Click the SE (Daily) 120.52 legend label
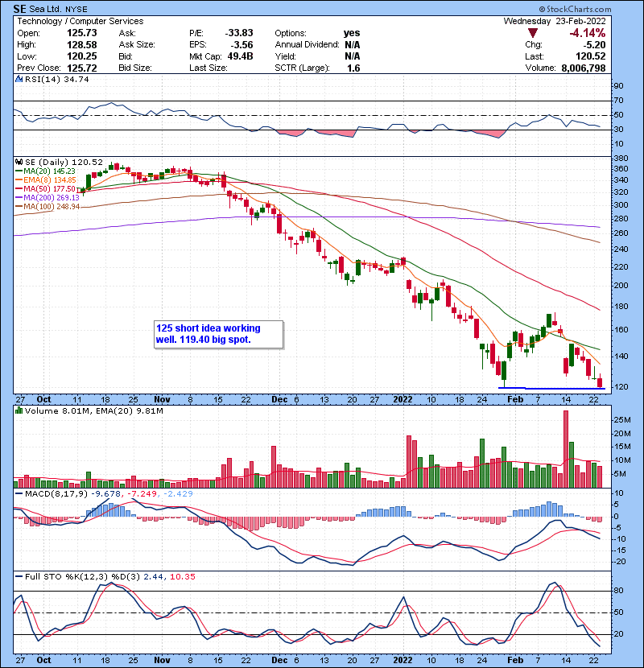 (x=64, y=163)
